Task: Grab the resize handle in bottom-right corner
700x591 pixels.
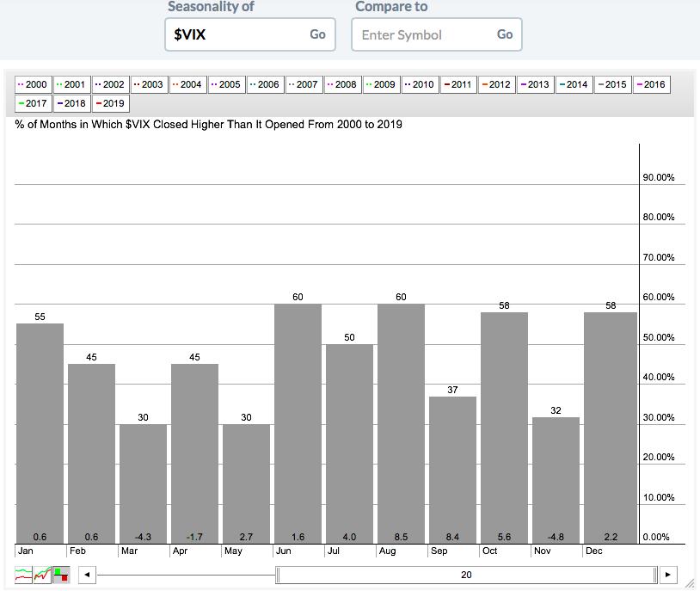Action: coord(689,582)
